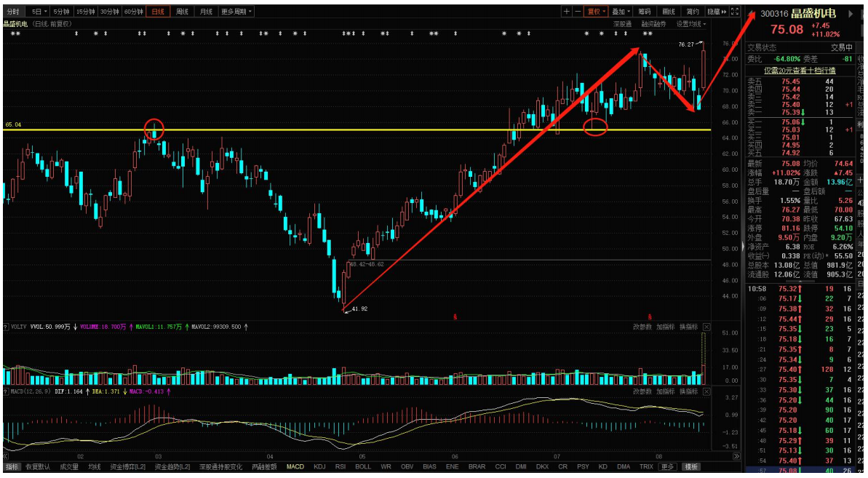Screen dimensions: 868x478
Task: Click 换指标 in VOLTV panel
Action: [x=688, y=327]
